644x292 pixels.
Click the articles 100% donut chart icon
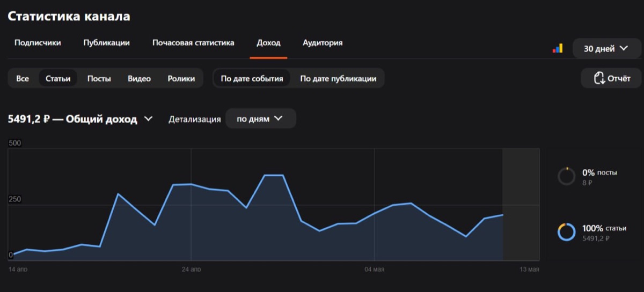566,232
